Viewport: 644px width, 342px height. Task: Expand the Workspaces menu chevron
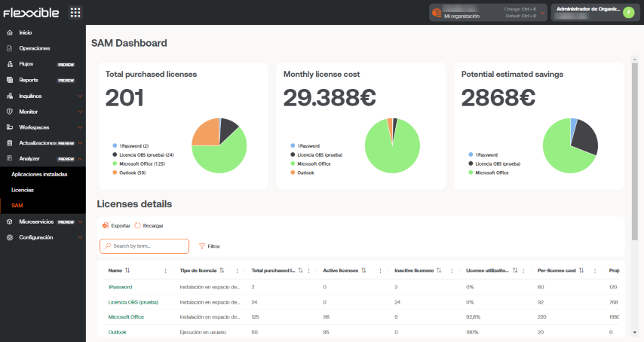click(x=80, y=127)
